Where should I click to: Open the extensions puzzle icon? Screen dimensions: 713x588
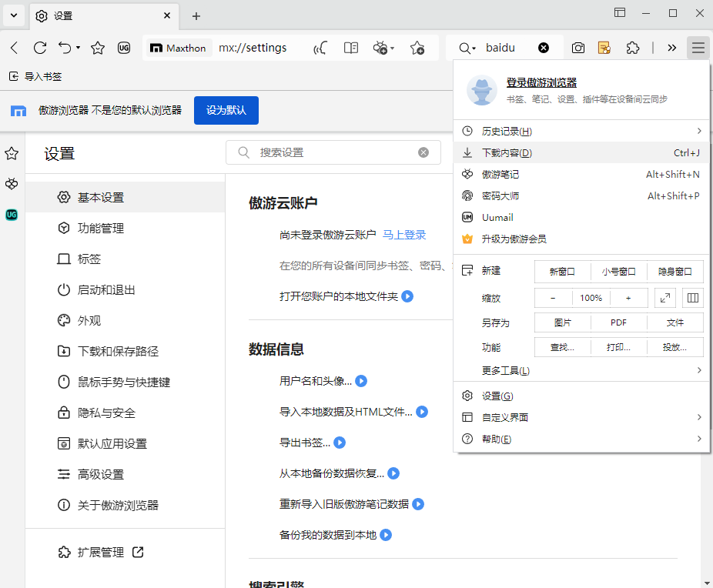click(633, 48)
